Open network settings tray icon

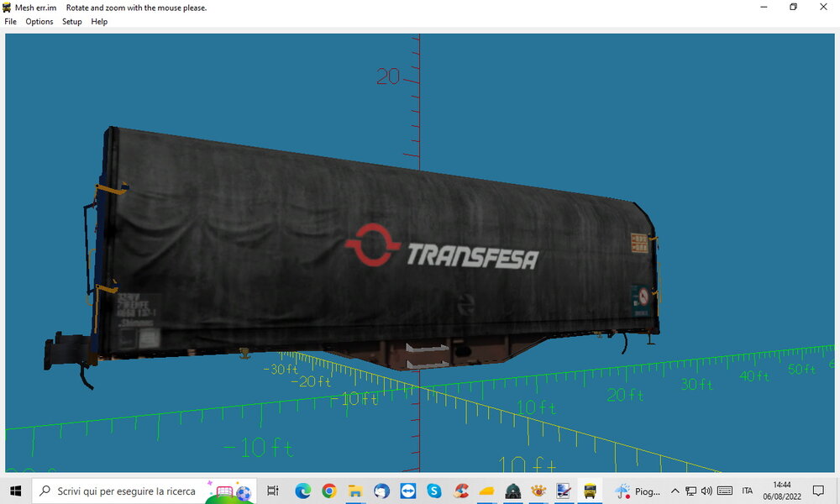(x=691, y=491)
